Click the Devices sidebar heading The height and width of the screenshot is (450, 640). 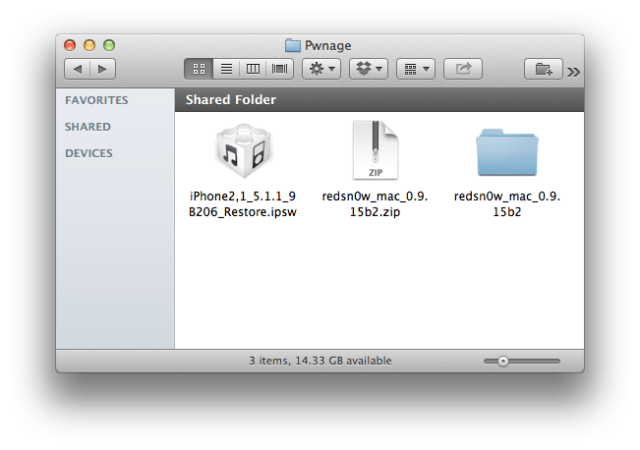tap(89, 153)
